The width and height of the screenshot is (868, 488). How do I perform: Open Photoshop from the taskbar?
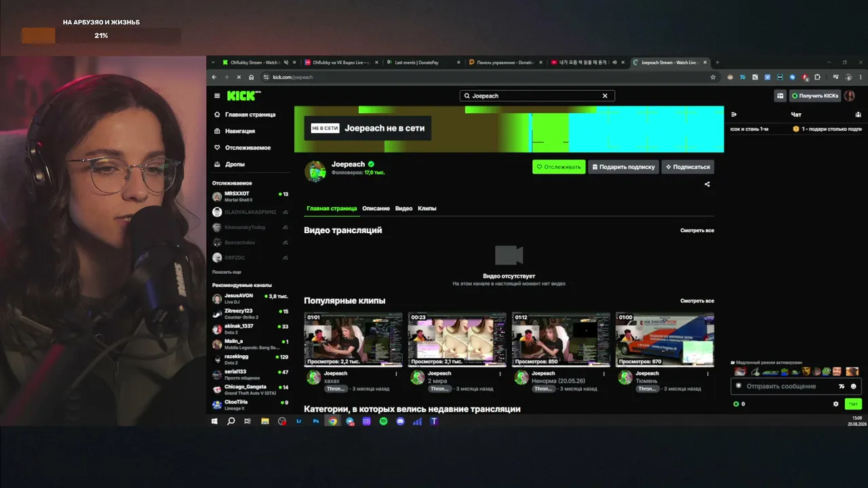(x=315, y=422)
